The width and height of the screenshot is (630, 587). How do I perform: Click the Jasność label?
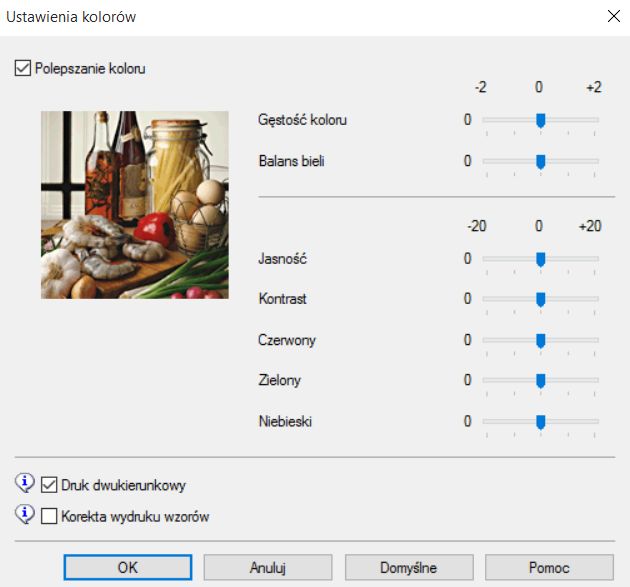[282, 258]
